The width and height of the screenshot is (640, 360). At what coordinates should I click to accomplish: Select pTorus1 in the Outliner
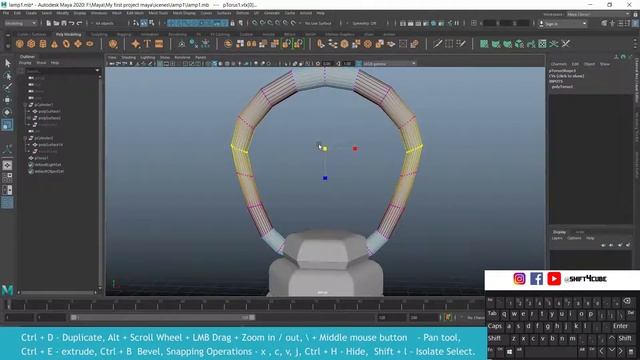41,158
